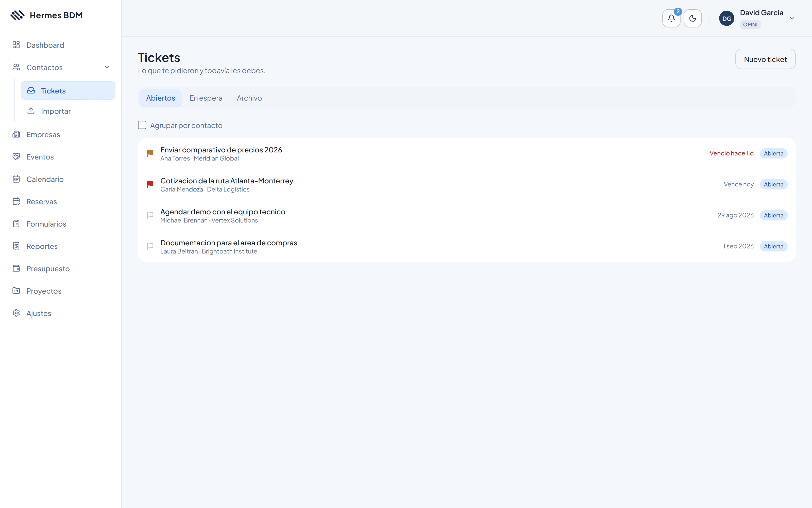The image size is (812, 508).
Task: Expand the David Garcia account menu chevron
Action: tap(792, 19)
